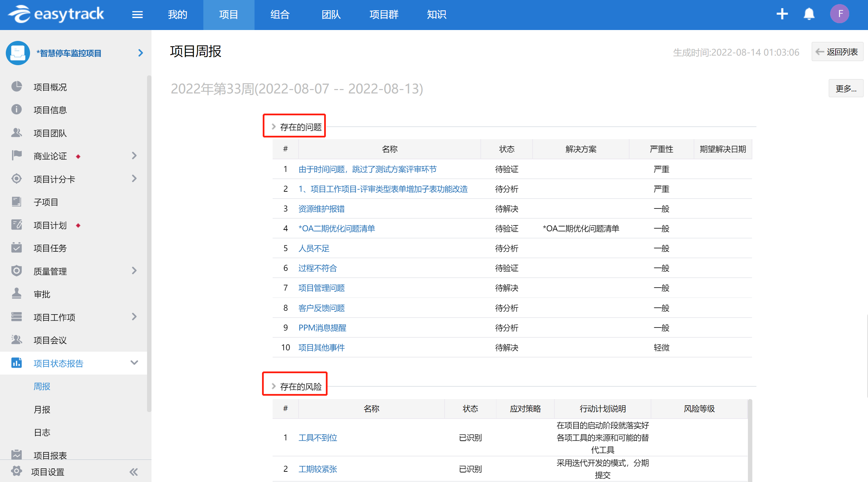
Task: Open the notification bell
Action: click(809, 14)
